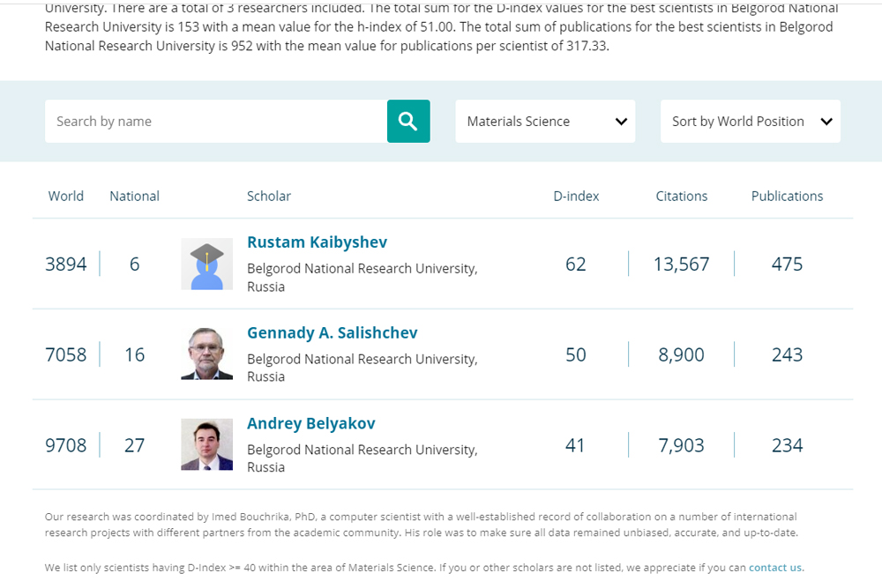
Task: Click the Publications column header
Action: [x=787, y=196]
